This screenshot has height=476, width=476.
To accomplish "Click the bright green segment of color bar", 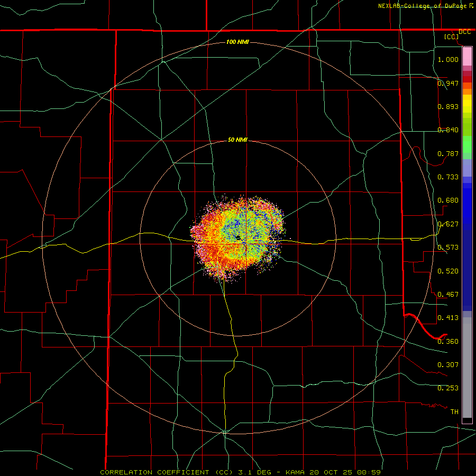I will click(x=467, y=144).
